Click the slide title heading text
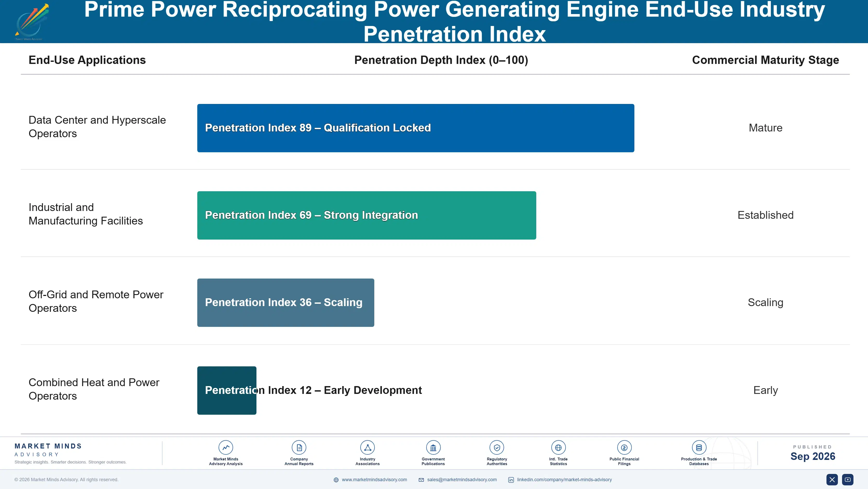 point(454,22)
